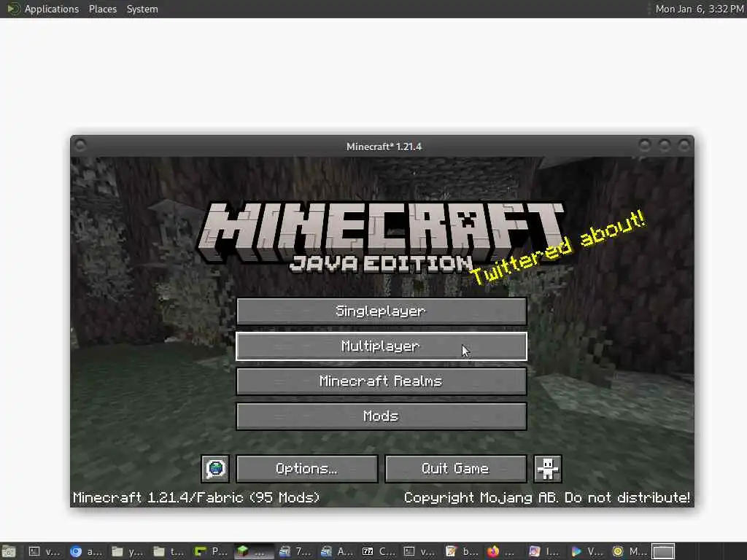Viewport: 747px width, 560px height.
Task: Switch to first terminal 'v...' taskbar item
Action: click(x=44, y=551)
